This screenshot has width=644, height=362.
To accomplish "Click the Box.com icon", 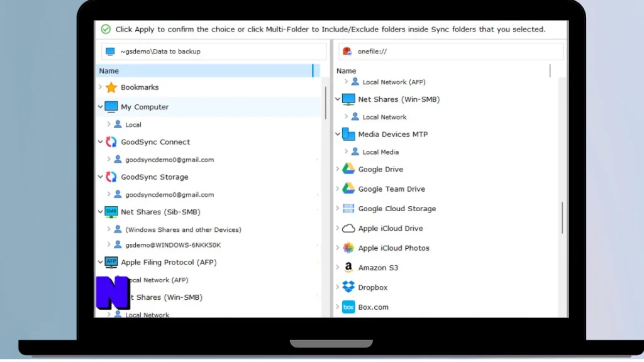I will (x=348, y=307).
